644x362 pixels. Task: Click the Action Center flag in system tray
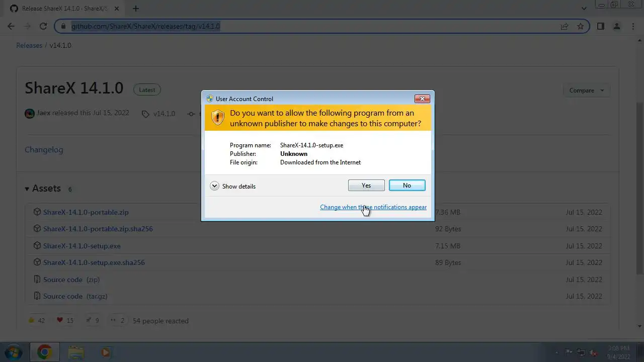569,352
